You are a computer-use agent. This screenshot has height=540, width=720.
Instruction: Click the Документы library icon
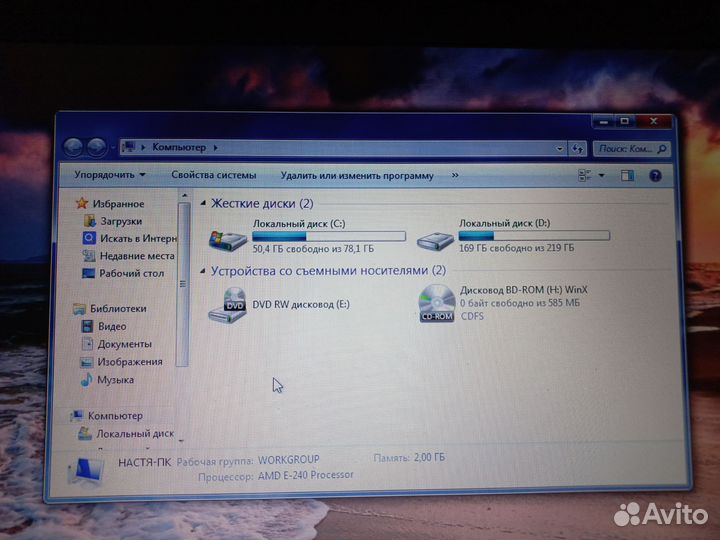pyautogui.click(x=87, y=343)
